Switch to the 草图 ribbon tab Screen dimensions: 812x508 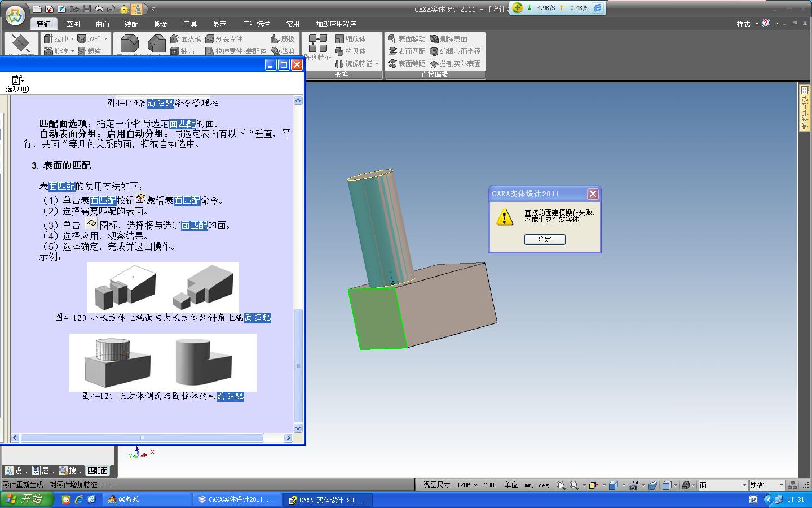[73, 24]
